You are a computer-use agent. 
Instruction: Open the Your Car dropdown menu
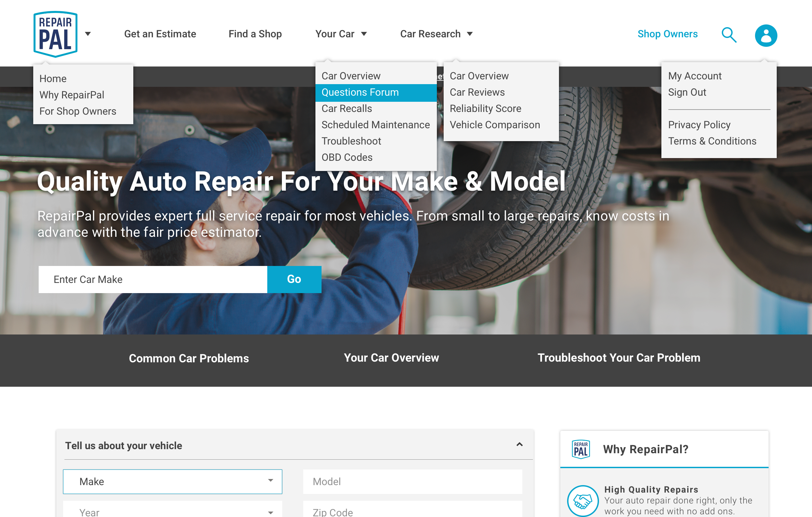[341, 34]
